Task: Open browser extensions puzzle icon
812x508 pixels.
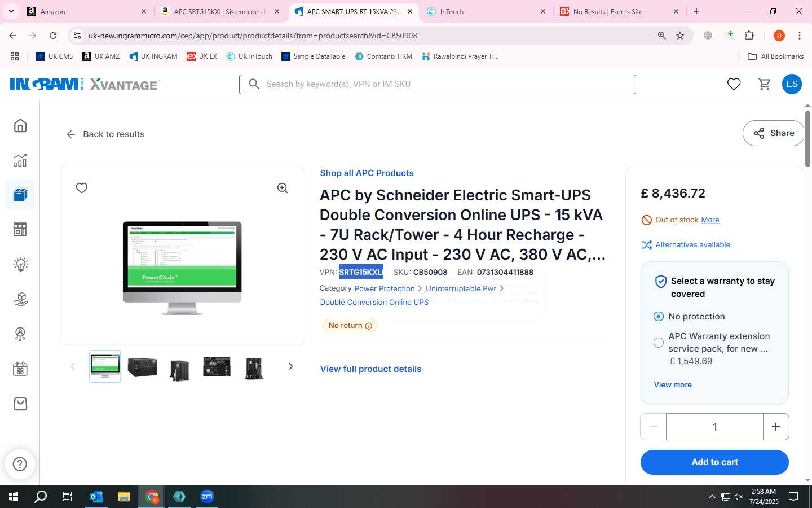Action: point(749,36)
